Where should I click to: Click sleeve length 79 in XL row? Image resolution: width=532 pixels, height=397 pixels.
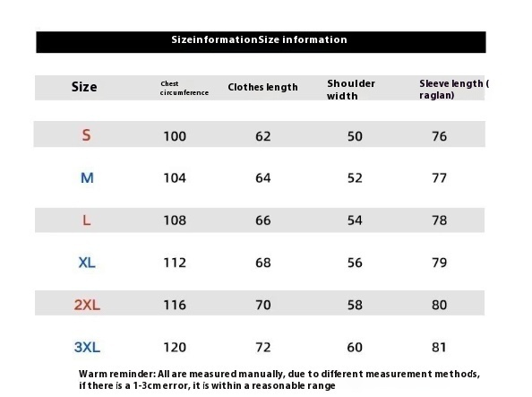click(x=440, y=263)
